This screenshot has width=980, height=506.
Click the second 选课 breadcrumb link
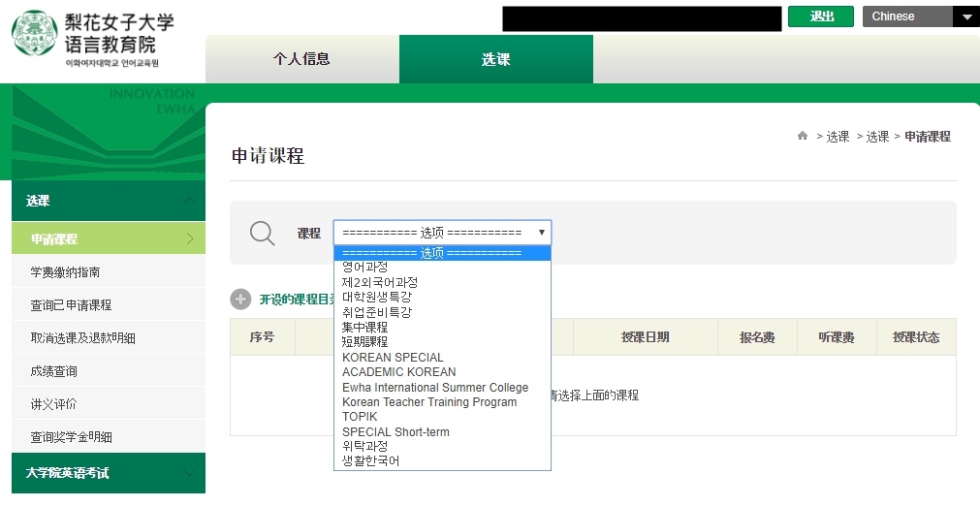(877, 137)
